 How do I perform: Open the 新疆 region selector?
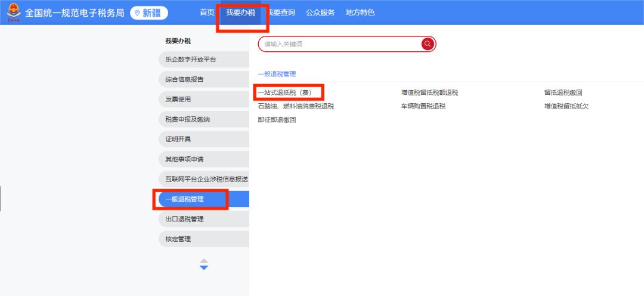(x=149, y=13)
